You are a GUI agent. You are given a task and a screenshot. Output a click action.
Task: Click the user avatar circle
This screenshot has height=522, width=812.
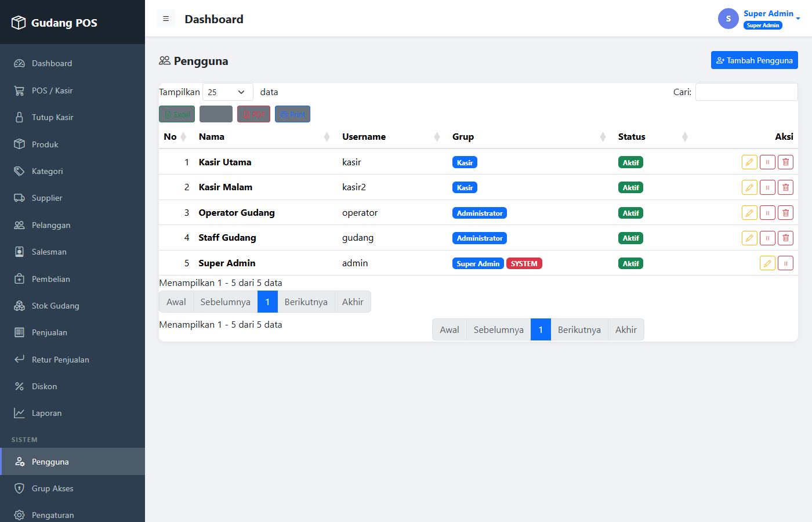pyautogui.click(x=728, y=19)
